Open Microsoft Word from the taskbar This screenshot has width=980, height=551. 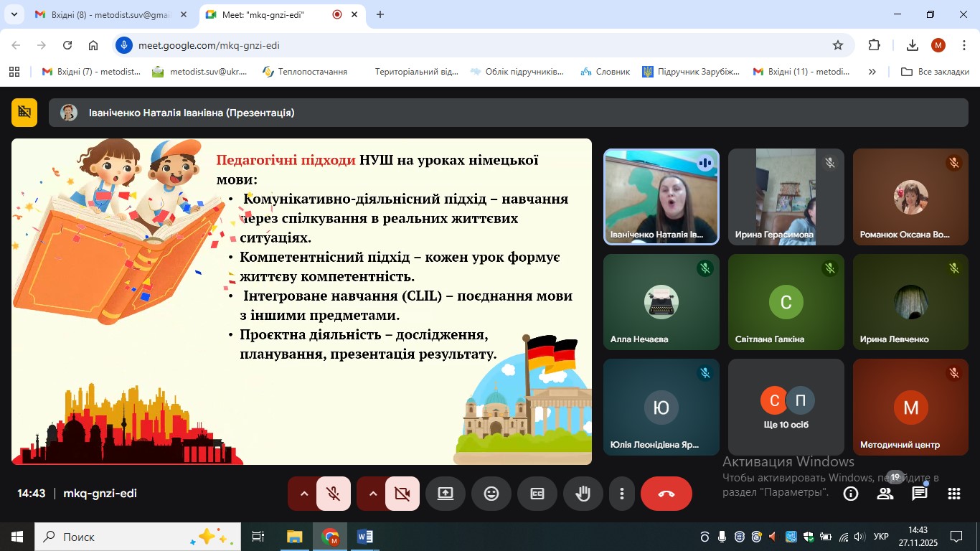point(364,537)
